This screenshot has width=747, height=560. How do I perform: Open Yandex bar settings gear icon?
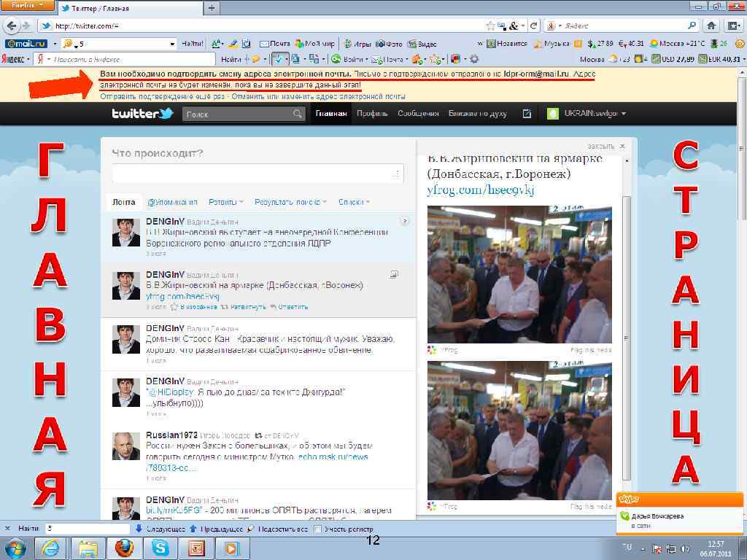click(474, 59)
